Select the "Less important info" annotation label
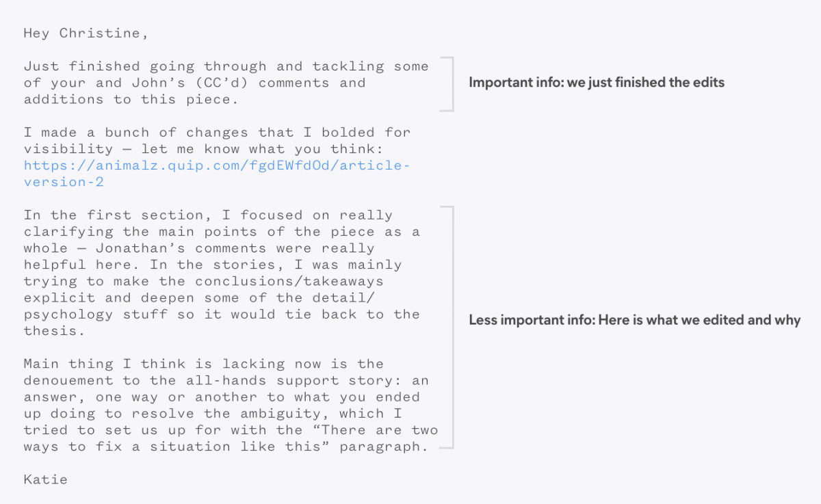 (634, 320)
